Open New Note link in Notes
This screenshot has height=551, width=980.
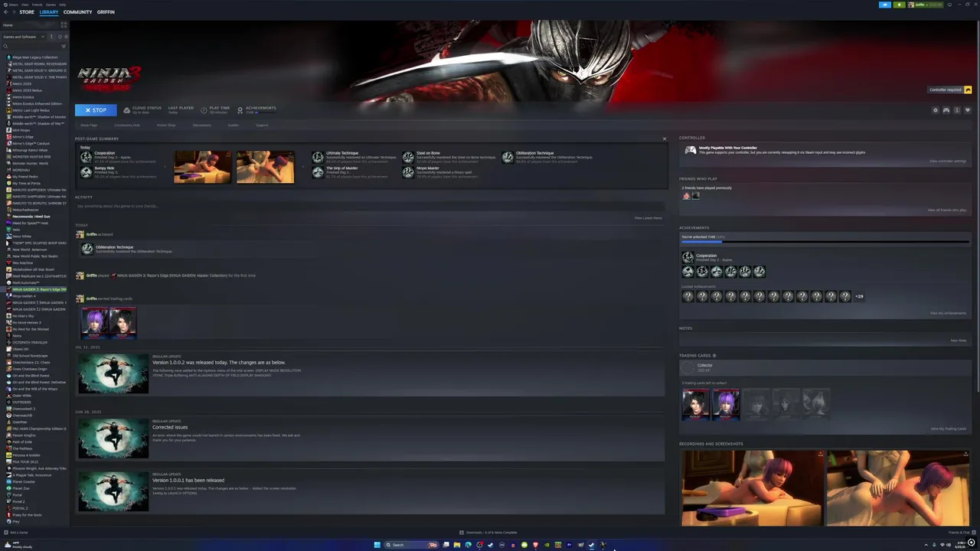tap(958, 341)
